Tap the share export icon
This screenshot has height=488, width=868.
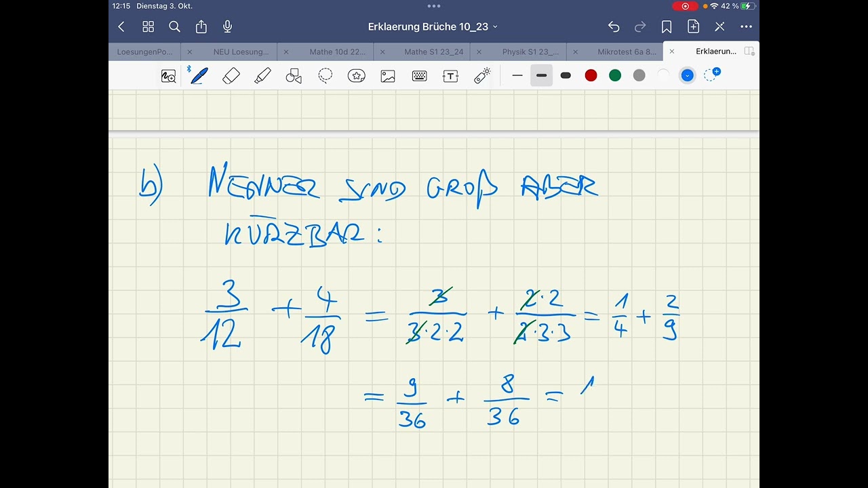pos(201,26)
